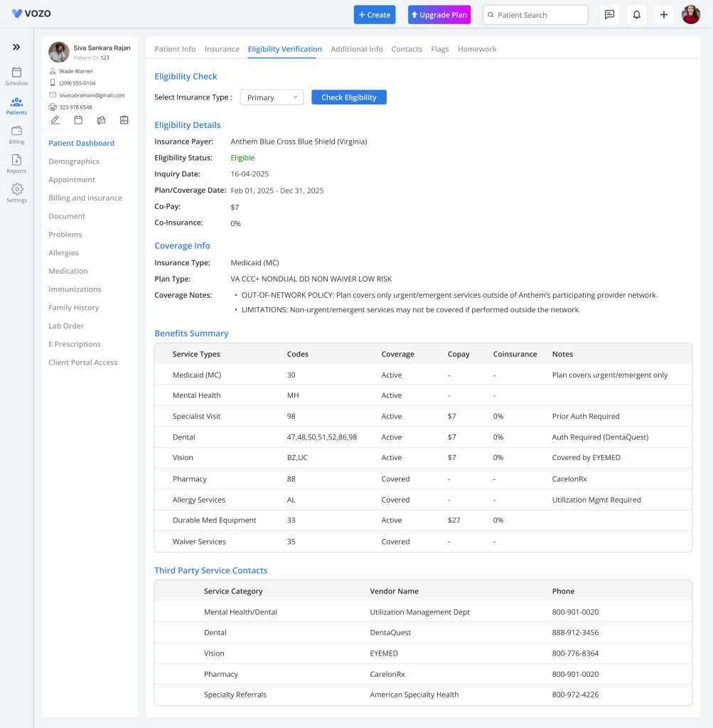713x728 pixels.
Task: Open the Billing sidebar section
Action: pos(16,135)
